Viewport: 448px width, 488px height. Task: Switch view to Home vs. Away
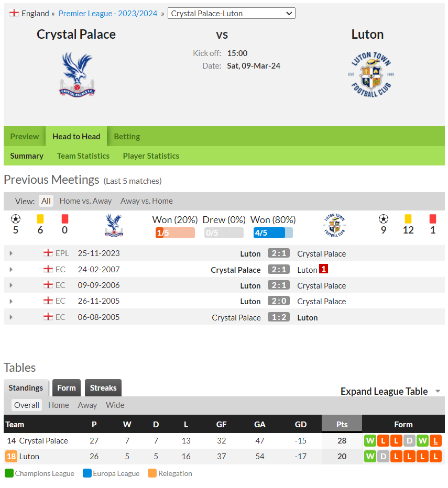click(x=85, y=201)
